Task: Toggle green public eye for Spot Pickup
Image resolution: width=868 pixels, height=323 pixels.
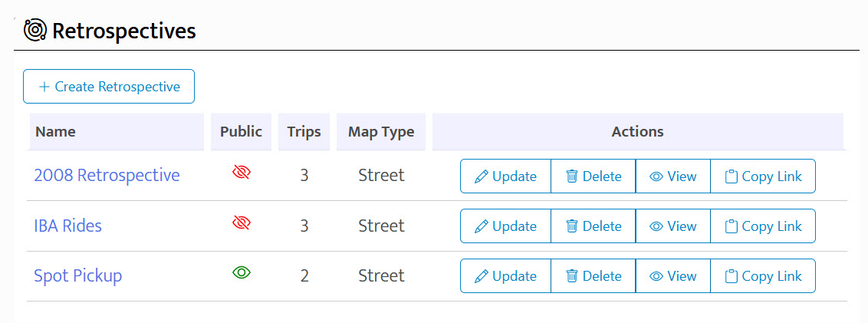Action: [x=242, y=273]
